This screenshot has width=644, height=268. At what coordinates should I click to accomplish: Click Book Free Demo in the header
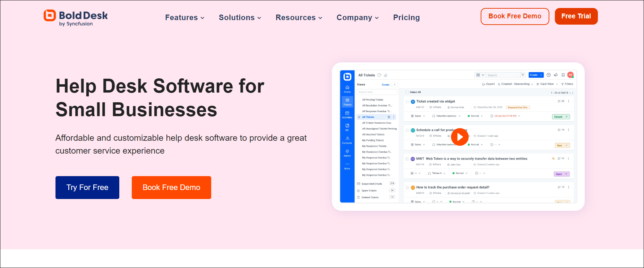coord(515,16)
